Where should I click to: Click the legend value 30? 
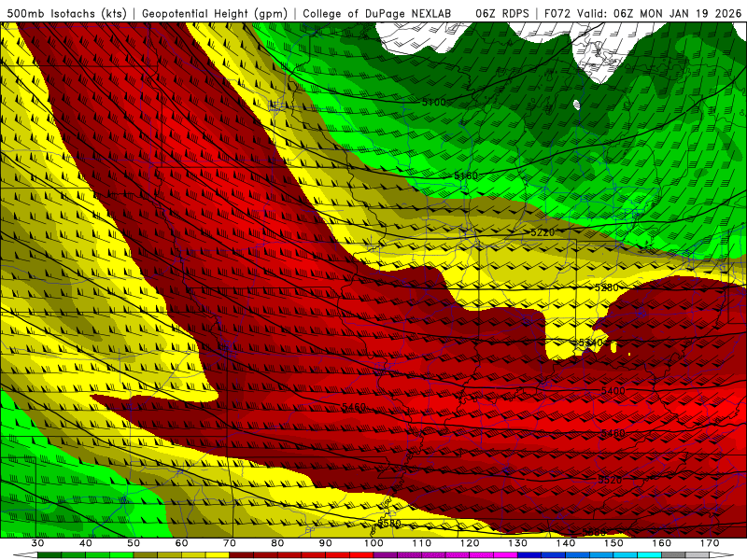pyautogui.click(x=37, y=543)
